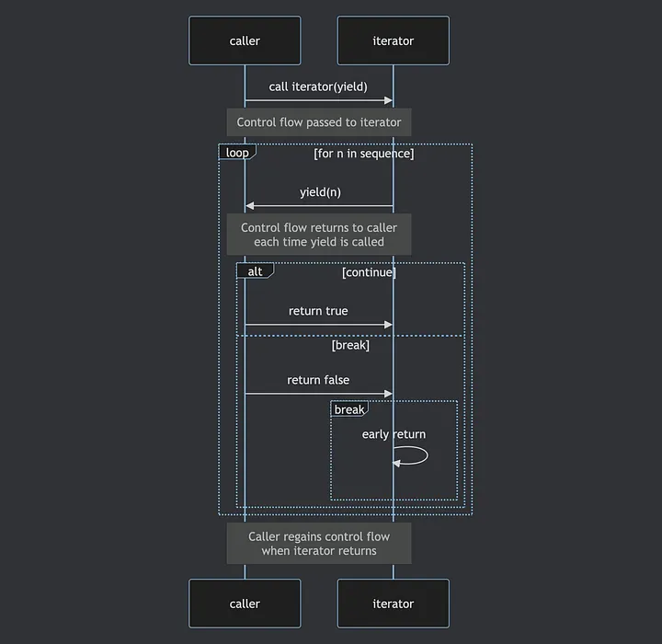Click the top iterator participant box
Screen dimensions: 662x644
point(394,40)
